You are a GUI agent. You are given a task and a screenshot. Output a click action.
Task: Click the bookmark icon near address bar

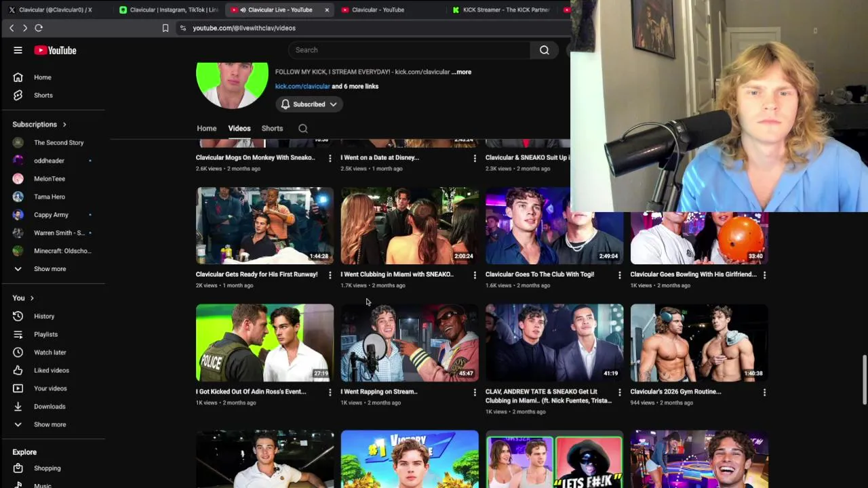[x=165, y=28]
